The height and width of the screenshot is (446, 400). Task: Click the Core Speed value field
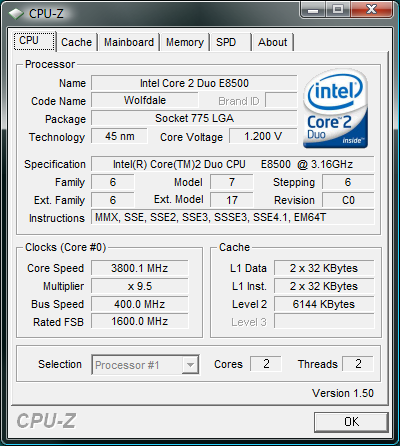140,268
